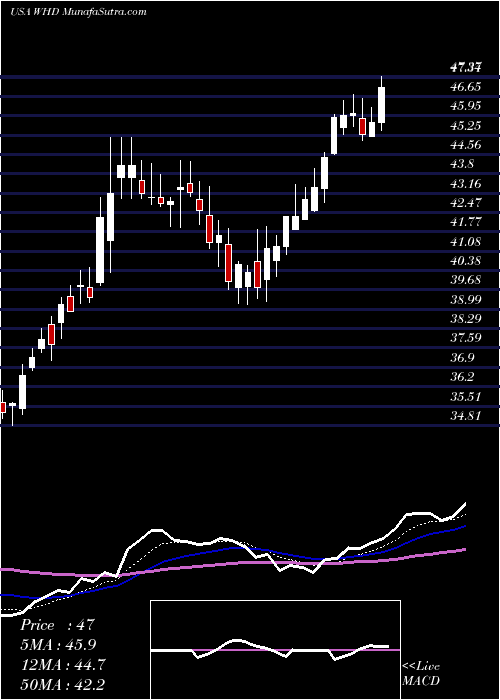Select the 42.47 price level label

coord(466,203)
